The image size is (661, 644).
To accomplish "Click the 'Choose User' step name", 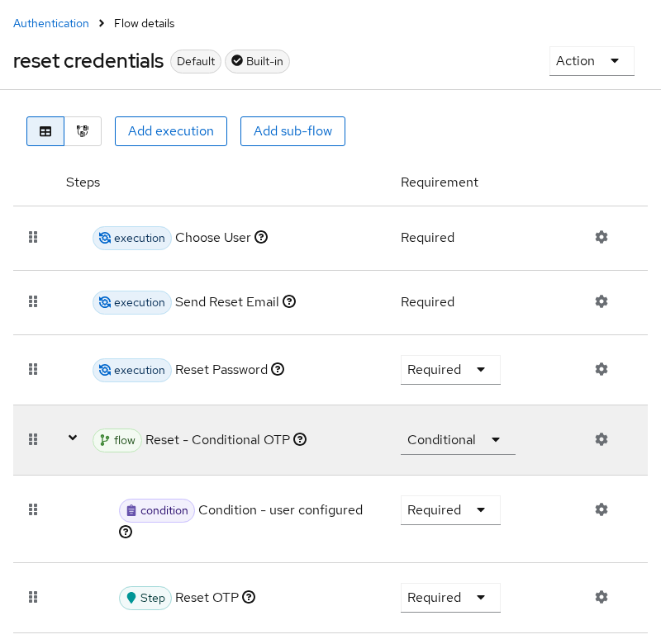I will [213, 238].
